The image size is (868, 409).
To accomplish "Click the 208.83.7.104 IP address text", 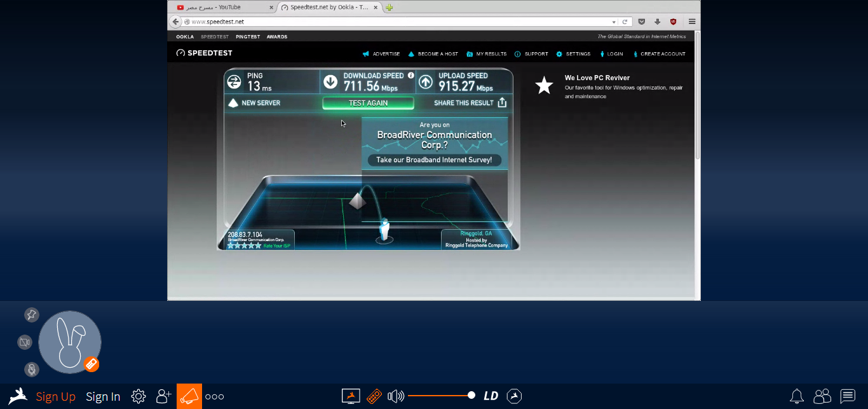I will click(x=245, y=235).
